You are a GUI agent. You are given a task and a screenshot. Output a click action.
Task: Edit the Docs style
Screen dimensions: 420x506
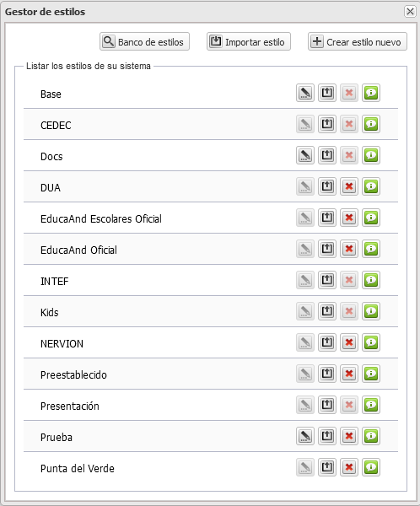pos(305,155)
